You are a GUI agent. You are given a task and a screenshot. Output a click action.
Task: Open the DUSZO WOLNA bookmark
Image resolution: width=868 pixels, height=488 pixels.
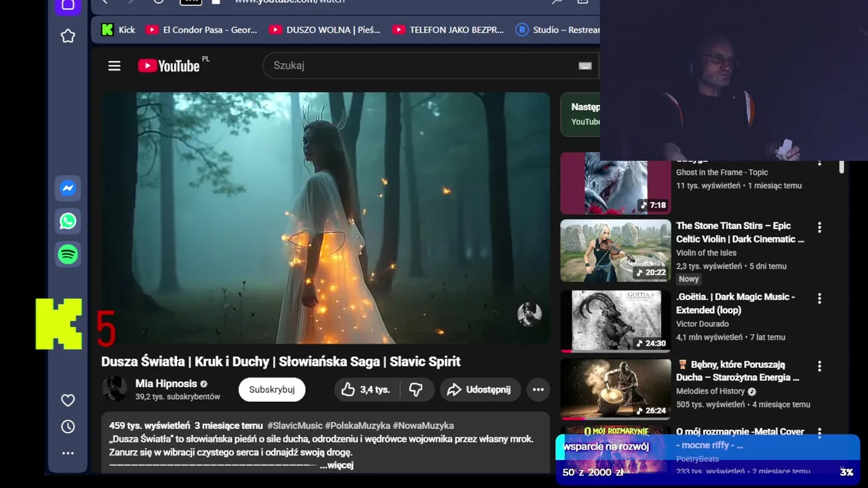click(325, 30)
